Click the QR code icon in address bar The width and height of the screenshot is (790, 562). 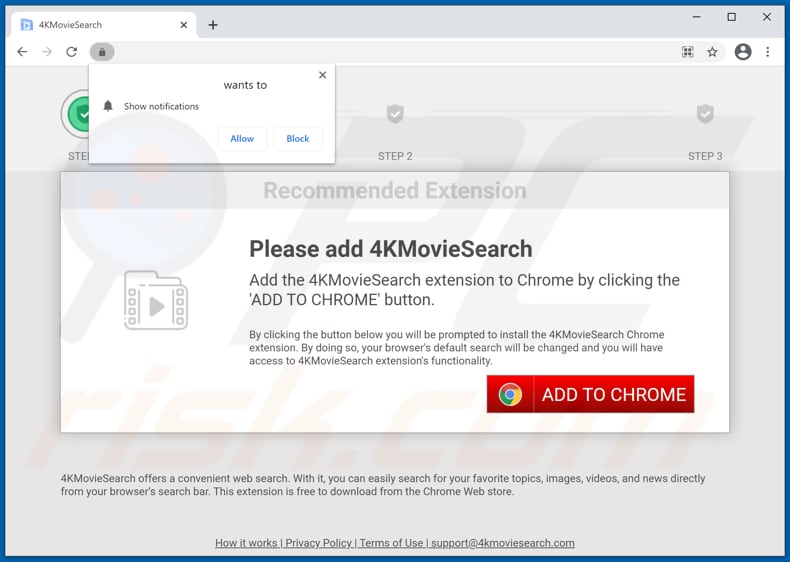pos(688,52)
